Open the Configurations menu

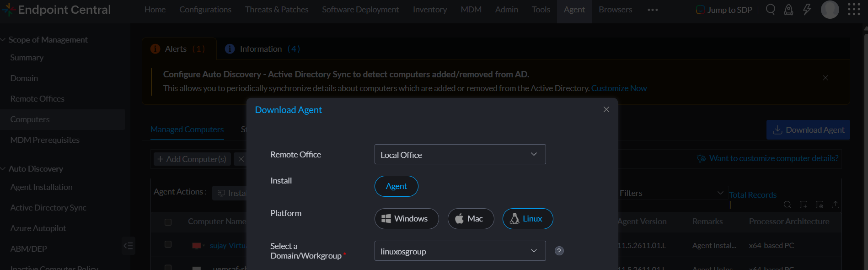coord(205,10)
